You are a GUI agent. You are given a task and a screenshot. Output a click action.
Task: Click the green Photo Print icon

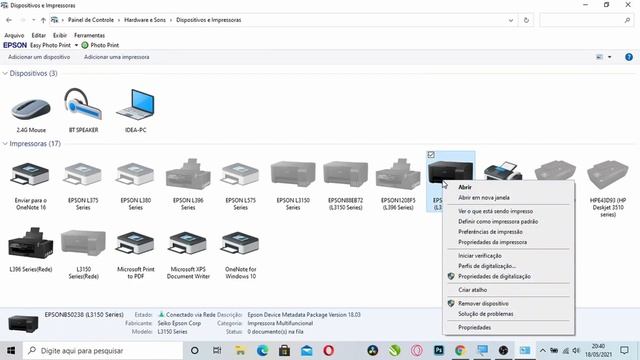(85, 45)
